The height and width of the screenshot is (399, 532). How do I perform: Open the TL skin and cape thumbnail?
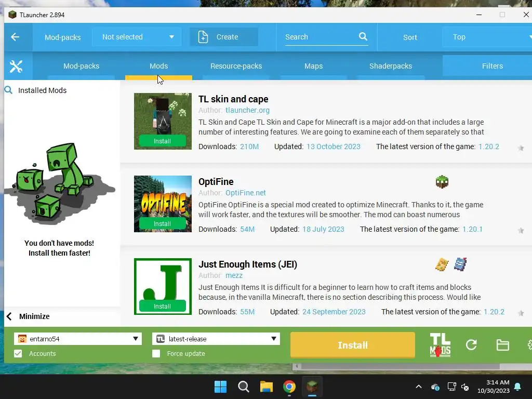pos(163,121)
